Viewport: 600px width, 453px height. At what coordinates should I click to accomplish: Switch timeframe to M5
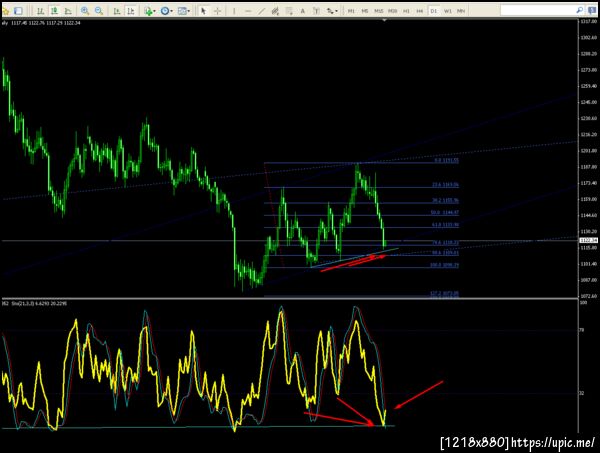pyautogui.click(x=365, y=11)
